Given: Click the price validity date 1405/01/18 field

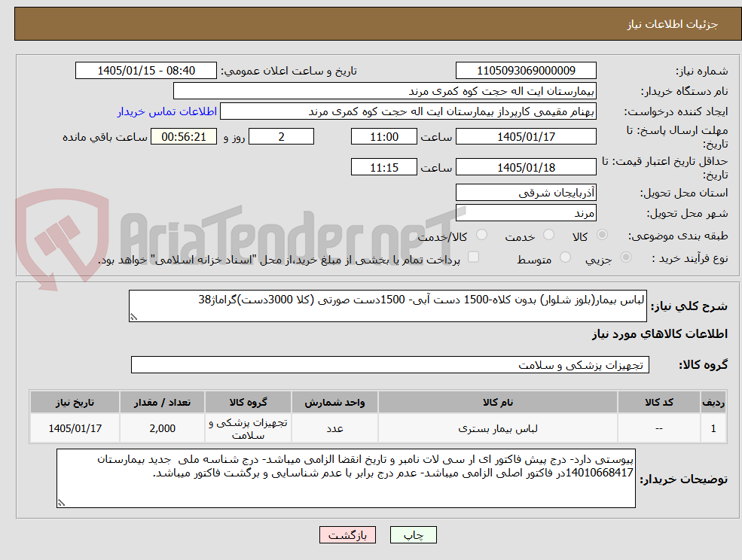Looking at the screenshot, I should [x=526, y=167].
